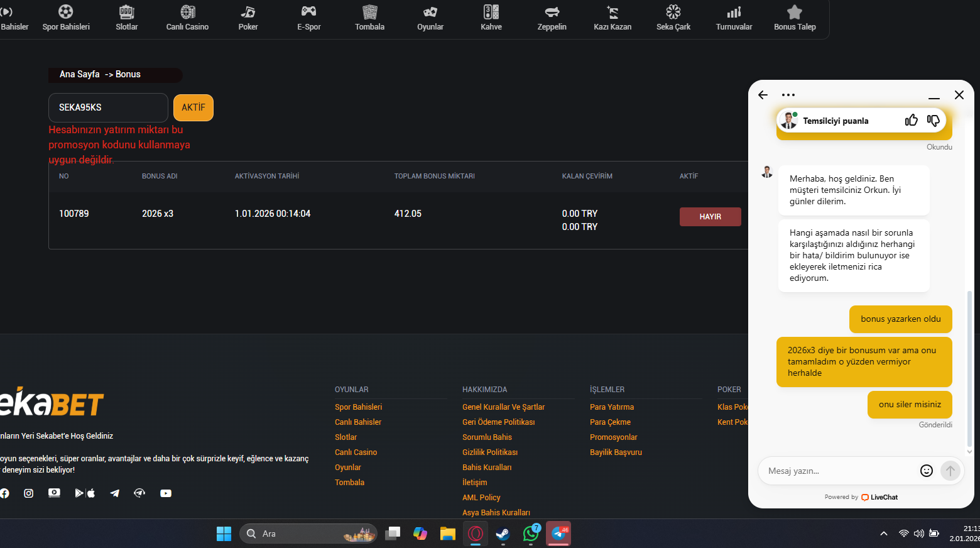Open Spor Bahisleri in top navigation
The width and height of the screenshot is (980, 548).
(66, 18)
